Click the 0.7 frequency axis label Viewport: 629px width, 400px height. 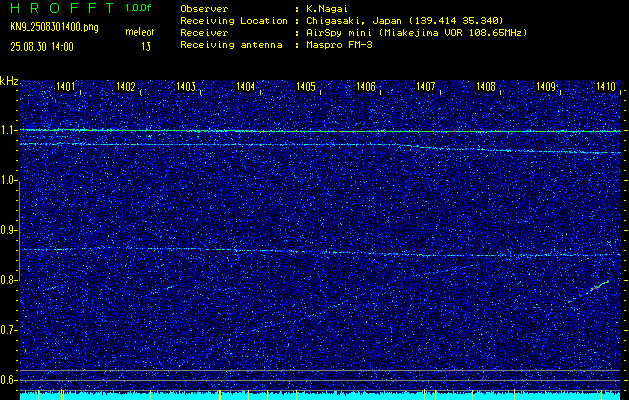6,330
